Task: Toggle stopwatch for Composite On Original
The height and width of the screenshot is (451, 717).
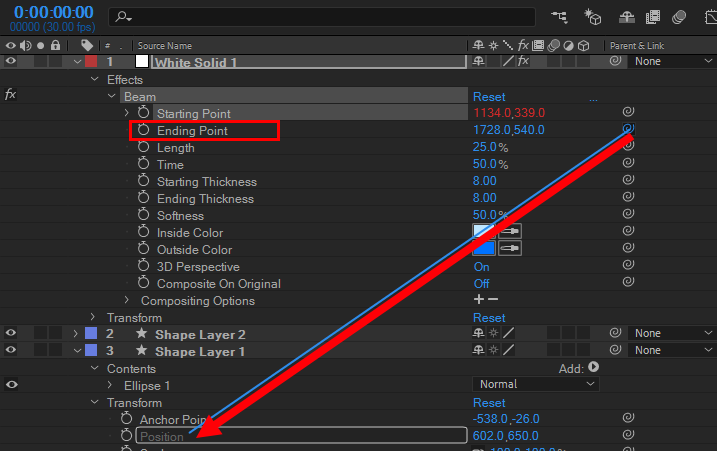Action: [143, 283]
